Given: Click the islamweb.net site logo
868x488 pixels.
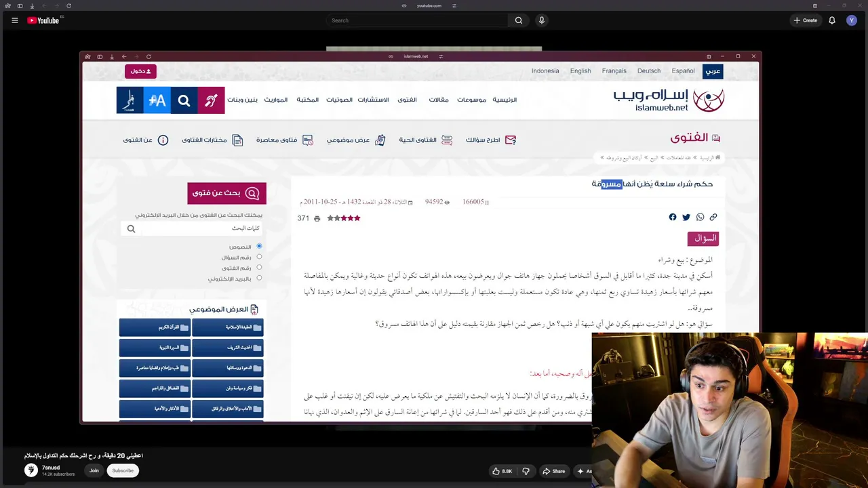Looking at the screenshot, I should point(669,100).
